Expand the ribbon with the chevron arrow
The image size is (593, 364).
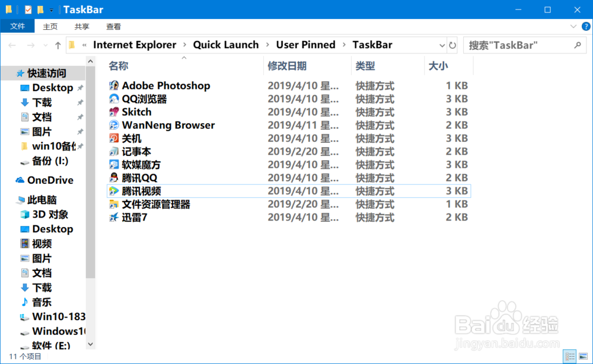(572, 26)
